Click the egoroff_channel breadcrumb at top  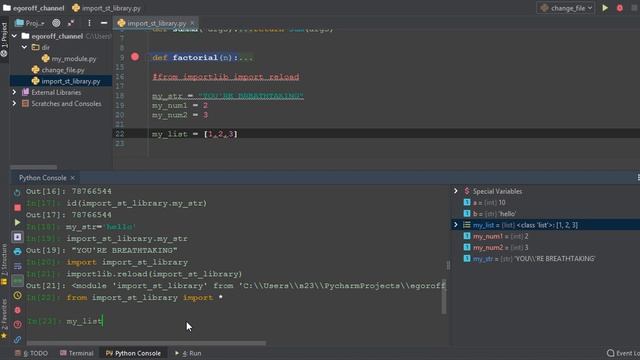(34, 8)
